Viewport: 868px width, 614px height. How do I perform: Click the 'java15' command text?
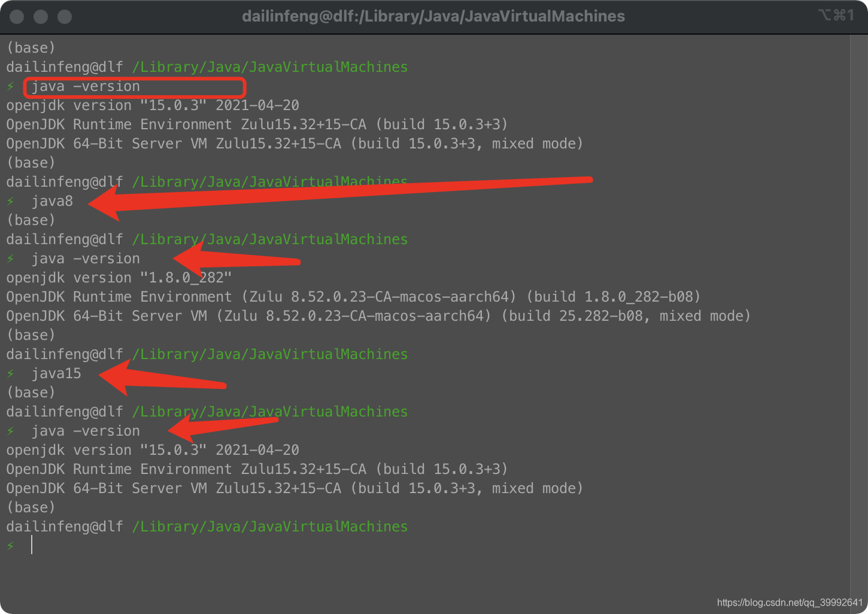coord(56,373)
